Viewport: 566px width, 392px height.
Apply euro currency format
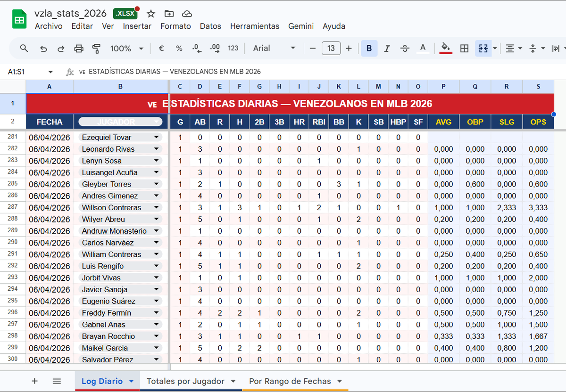coord(161,48)
